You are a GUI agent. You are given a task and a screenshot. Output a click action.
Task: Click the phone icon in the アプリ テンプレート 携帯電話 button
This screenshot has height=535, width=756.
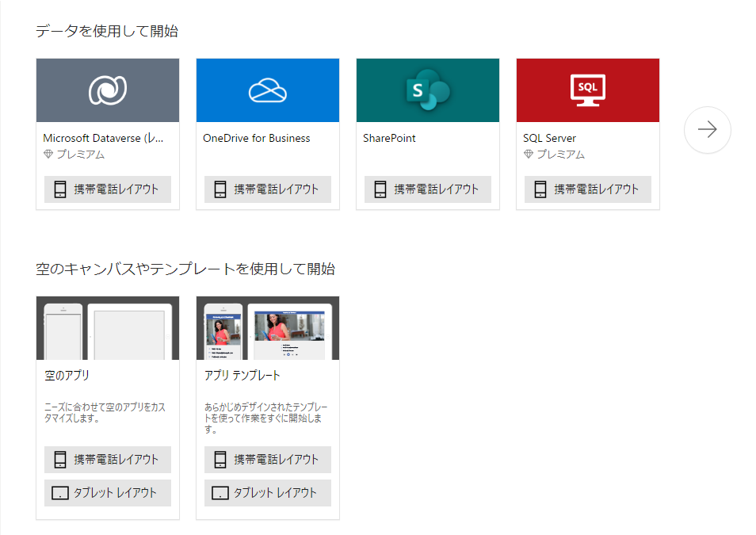[220, 459]
